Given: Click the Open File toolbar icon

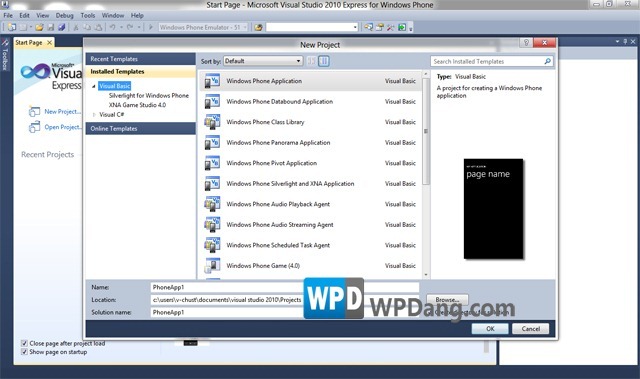Looking at the screenshot, I should pyautogui.click(x=39, y=27).
